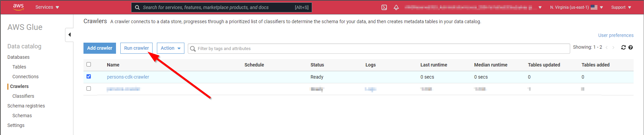
Task: Navigate to Tables in sidebar
Action: pyautogui.click(x=19, y=67)
